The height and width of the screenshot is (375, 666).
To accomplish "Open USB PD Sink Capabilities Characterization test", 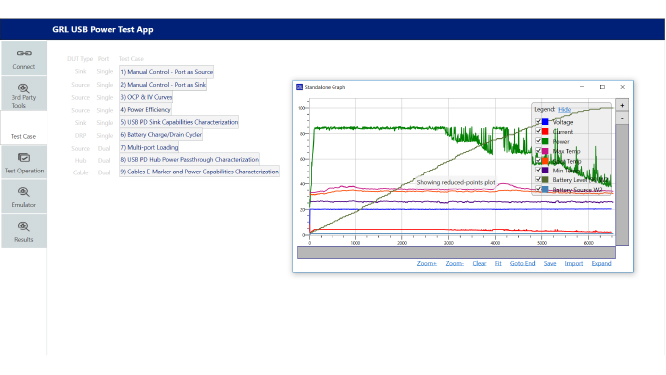I will 179,122.
